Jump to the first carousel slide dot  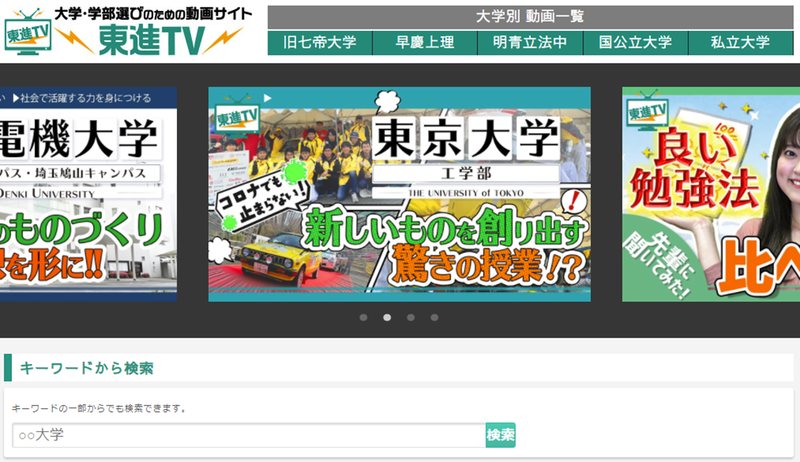tap(363, 317)
